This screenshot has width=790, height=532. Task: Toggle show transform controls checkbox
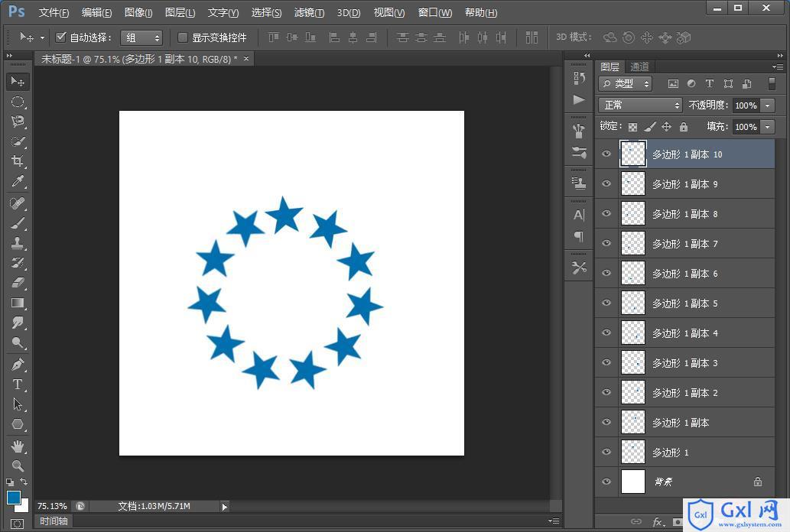point(182,37)
